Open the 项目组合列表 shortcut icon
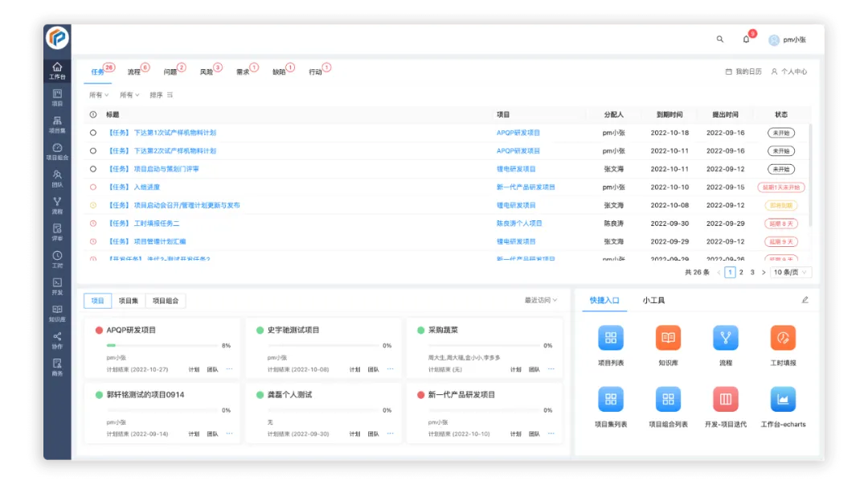Image resolution: width=868 pixels, height=485 pixels. click(668, 399)
